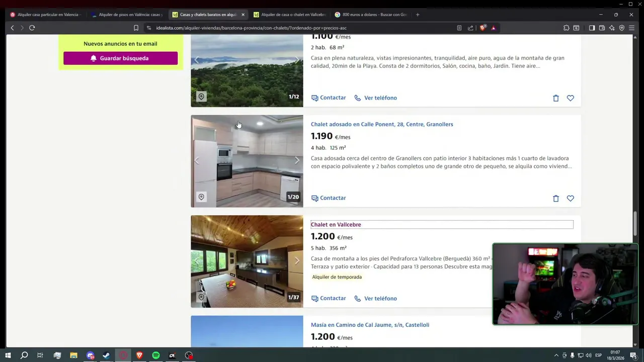
Task: Open a new browser tab
Action: pyautogui.click(x=418, y=15)
